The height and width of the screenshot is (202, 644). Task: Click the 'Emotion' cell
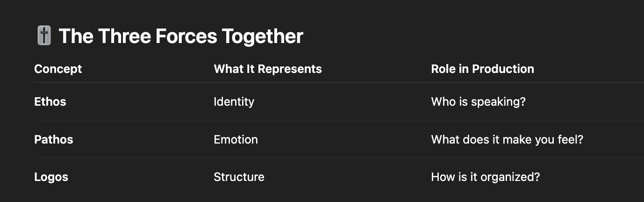click(x=236, y=139)
